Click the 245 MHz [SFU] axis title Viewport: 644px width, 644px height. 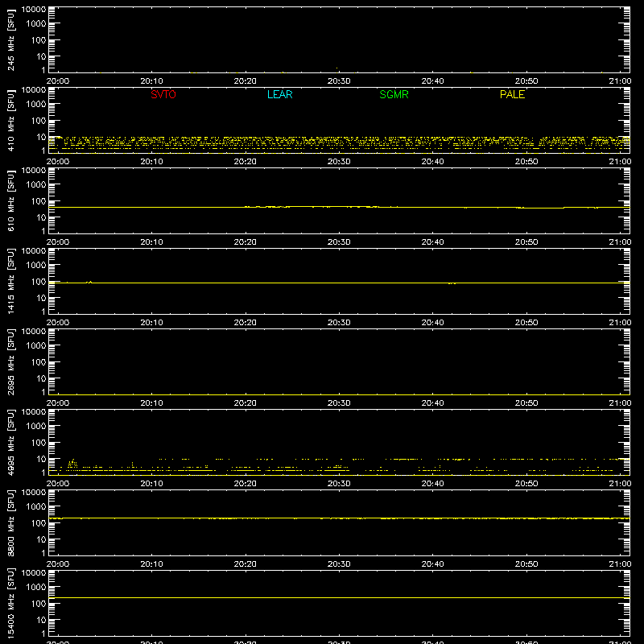(x=10, y=40)
